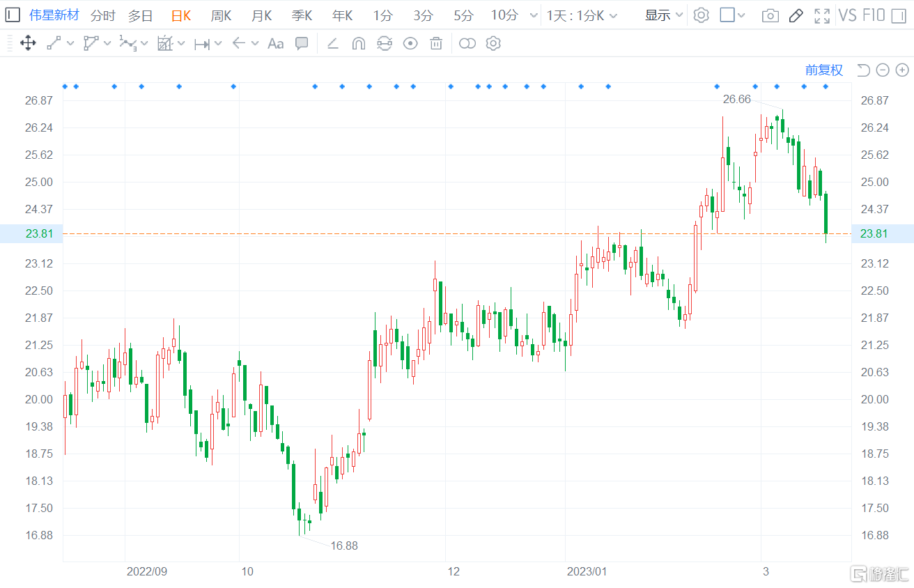Image resolution: width=914 pixels, height=588 pixels.
Task: Select the 1分 minute period
Action: (382, 15)
